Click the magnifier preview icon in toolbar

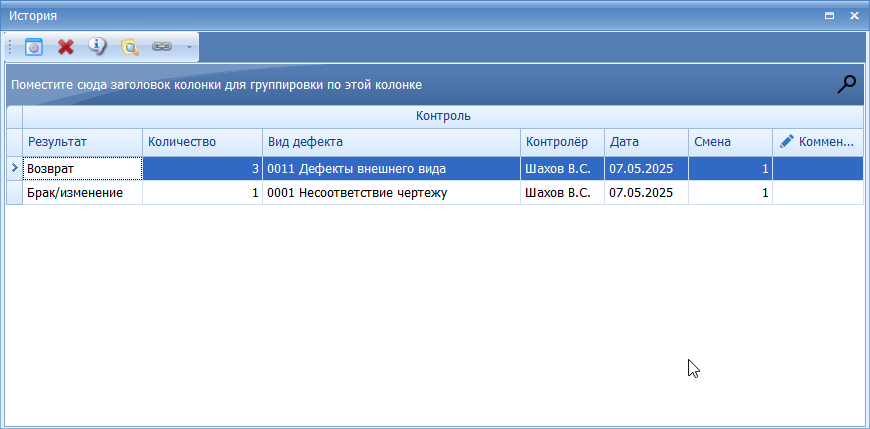pos(129,46)
